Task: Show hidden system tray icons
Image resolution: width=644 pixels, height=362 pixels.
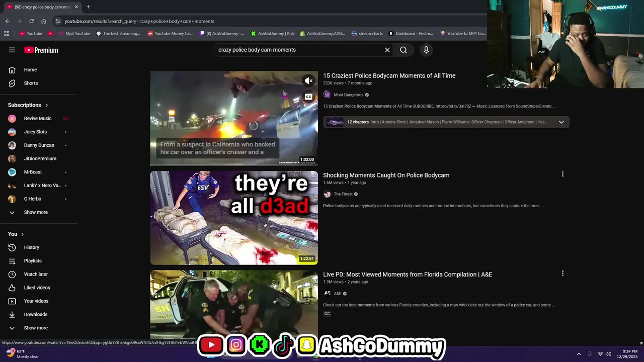Action: click(x=579, y=354)
